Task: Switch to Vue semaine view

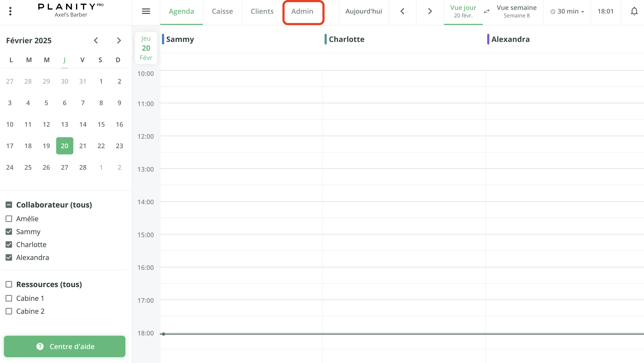Action: [516, 11]
